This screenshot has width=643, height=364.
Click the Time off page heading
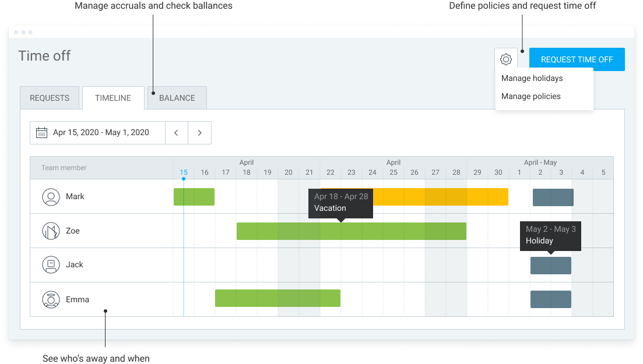point(44,56)
